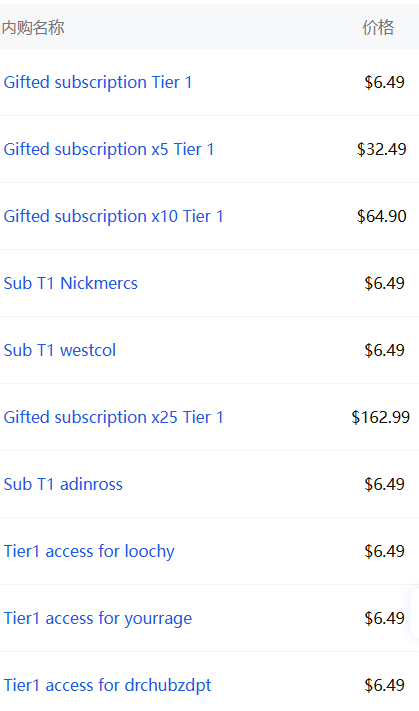Open Tier1 access for yourrage
The image size is (419, 711).
tap(98, 618)
